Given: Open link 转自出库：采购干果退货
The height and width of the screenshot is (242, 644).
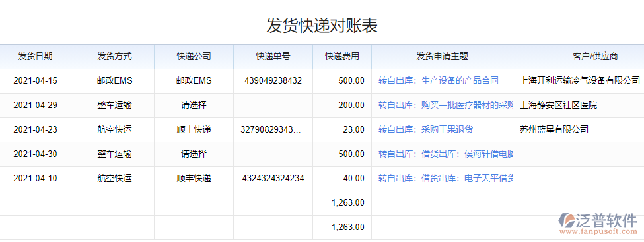Looking at the screenshot, I should (425, 130).
